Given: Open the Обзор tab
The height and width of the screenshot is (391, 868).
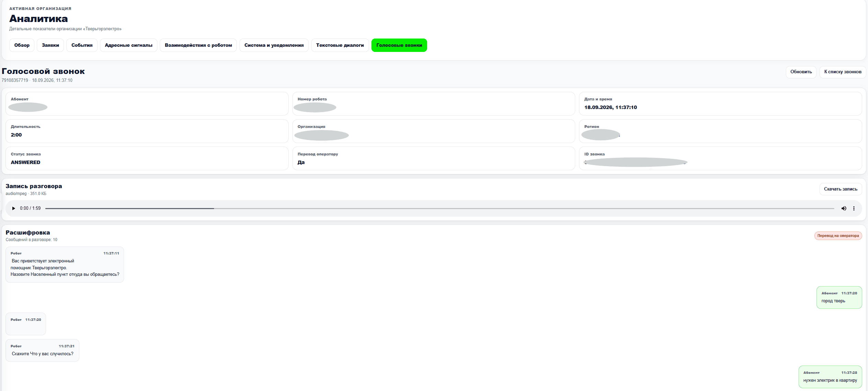Looking at the screenshot, I should [22, 45].
